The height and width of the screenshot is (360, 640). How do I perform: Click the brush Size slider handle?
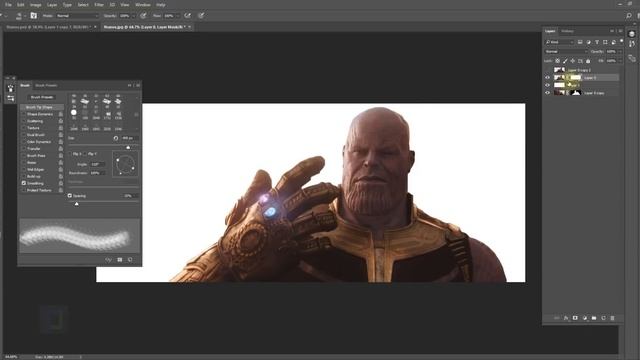128,147
